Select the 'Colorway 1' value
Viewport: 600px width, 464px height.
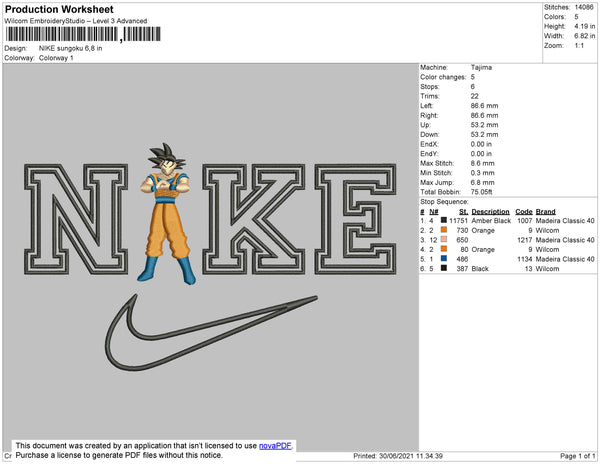(x=56, y=58)
